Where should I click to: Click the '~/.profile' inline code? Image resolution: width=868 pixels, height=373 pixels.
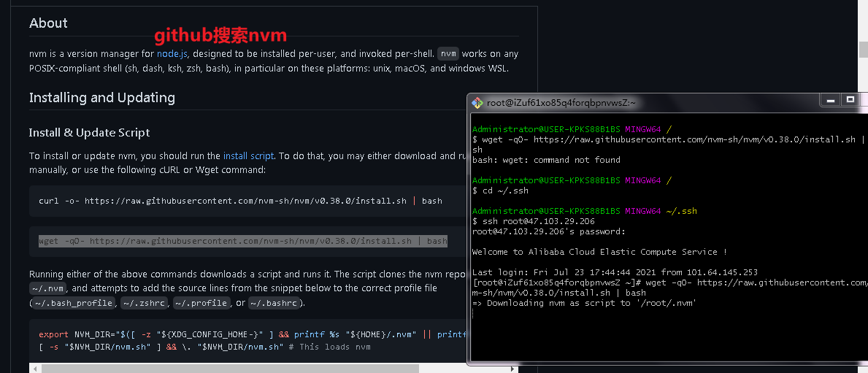click(x=201, y=303)
